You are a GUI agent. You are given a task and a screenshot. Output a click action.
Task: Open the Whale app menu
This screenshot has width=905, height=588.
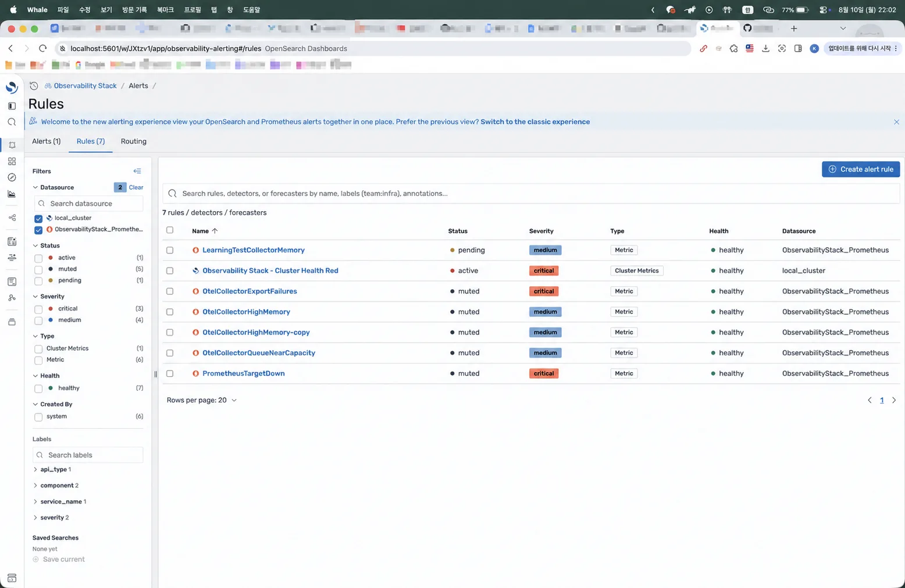(37, 10)
